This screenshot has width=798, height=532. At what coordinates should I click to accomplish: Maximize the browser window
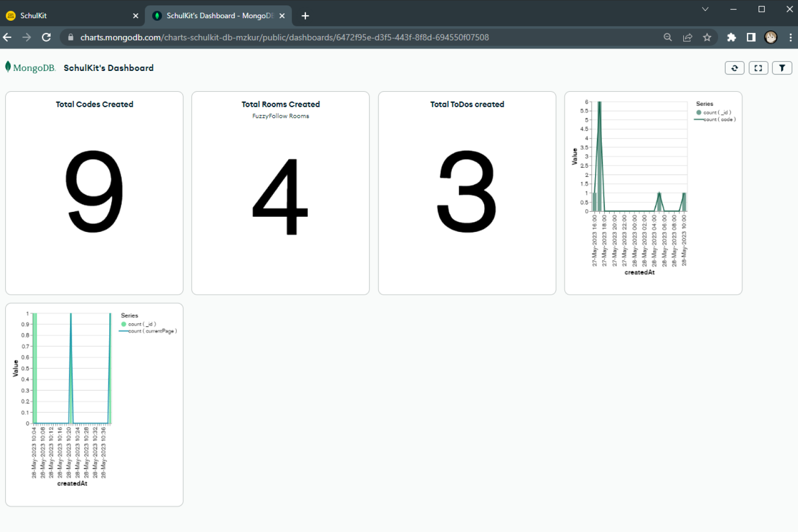click(x=761, y=9)
